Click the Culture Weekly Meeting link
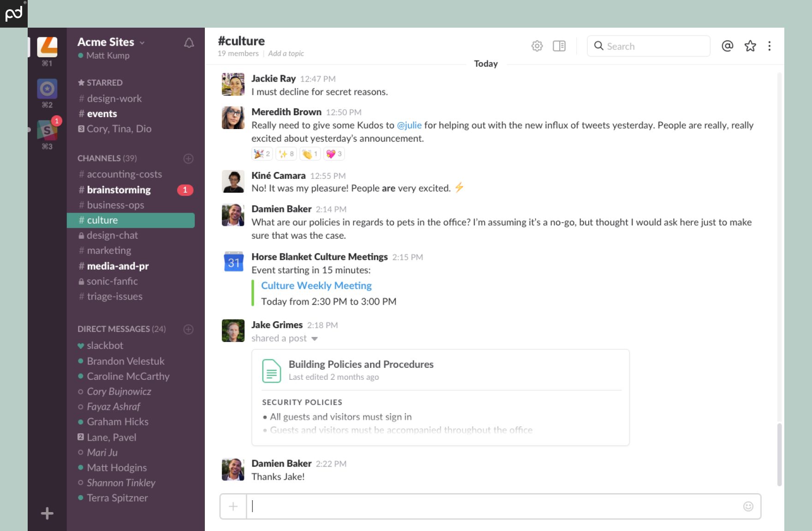Screen dimensions: 812x531 click(x=316, y=286)
